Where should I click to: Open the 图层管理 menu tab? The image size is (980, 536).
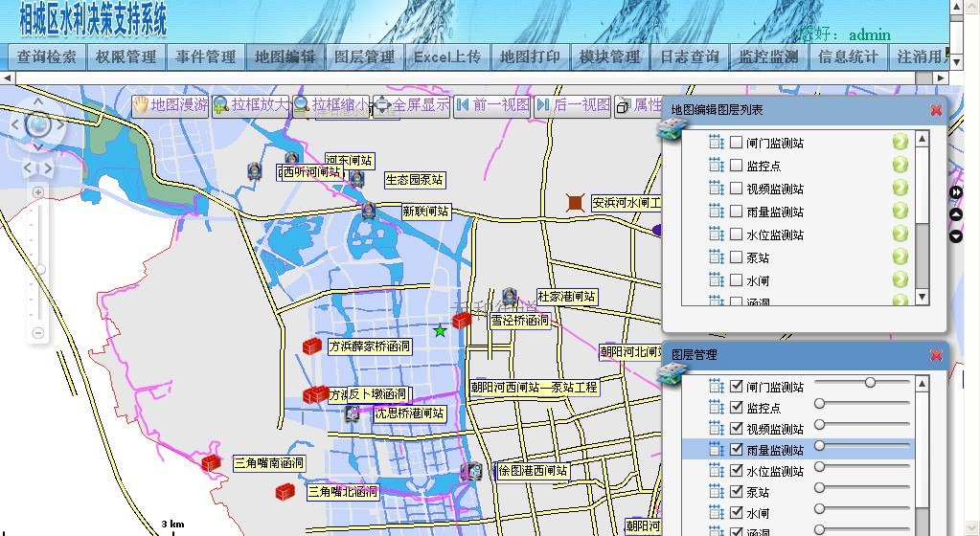(x=364, y=56)
